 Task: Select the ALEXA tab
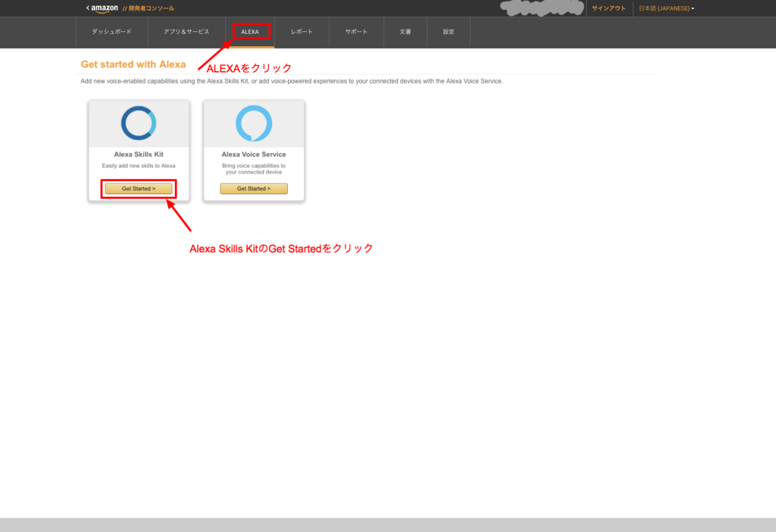click(250, 32)
